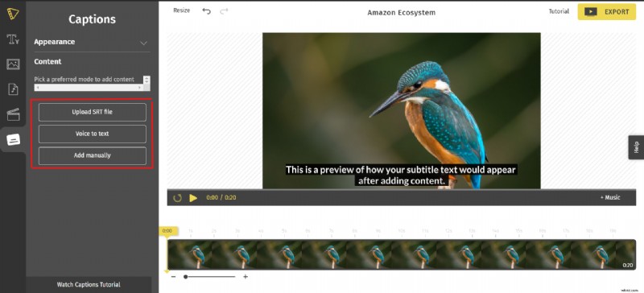Restart playback with the replay icon

(177, 198)
